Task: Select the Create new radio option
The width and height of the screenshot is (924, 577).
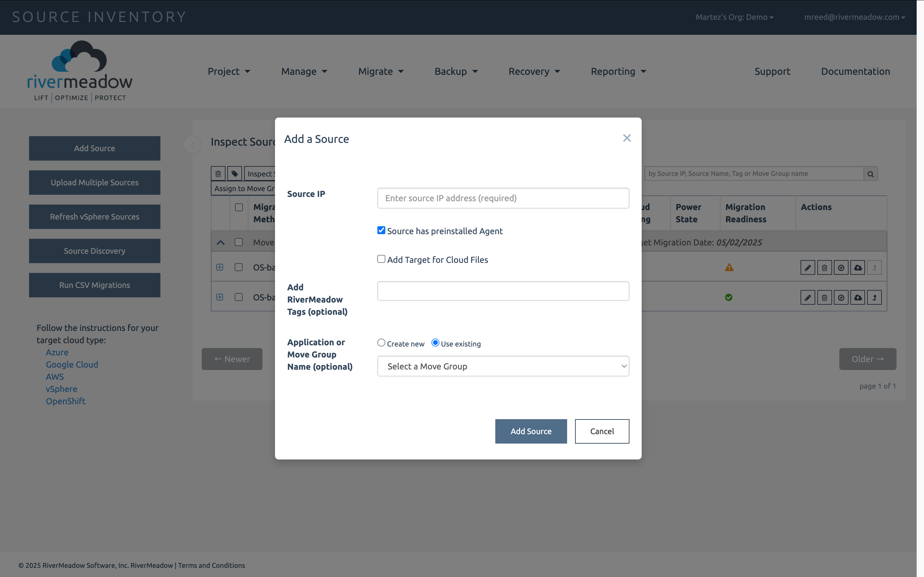Action: [381, 343]
